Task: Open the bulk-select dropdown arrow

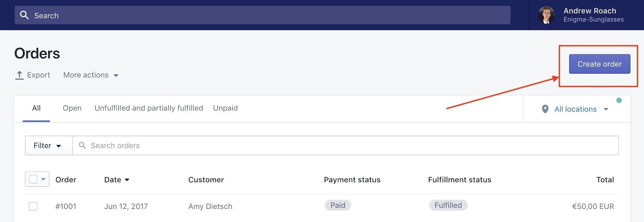Action: [43, 179]
